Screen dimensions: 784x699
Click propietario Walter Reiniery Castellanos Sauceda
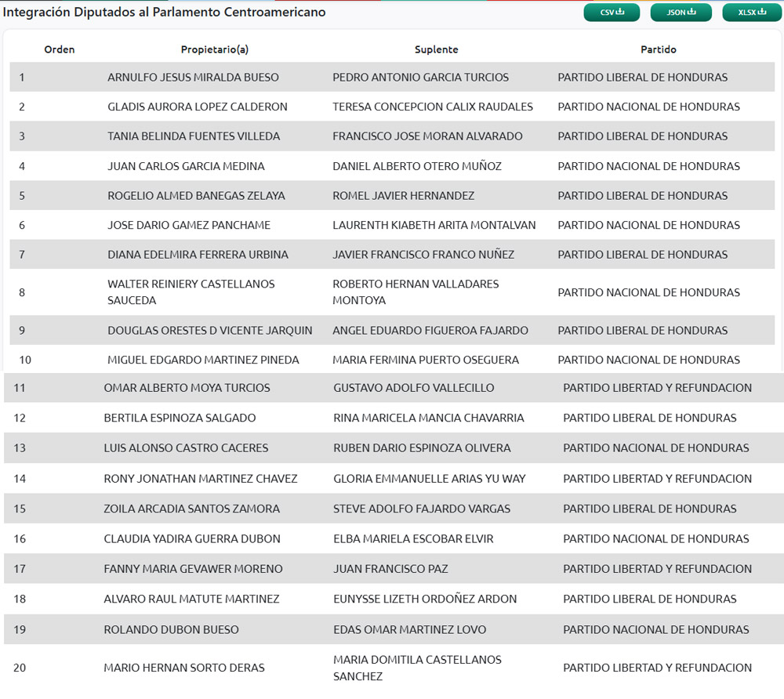191,292
